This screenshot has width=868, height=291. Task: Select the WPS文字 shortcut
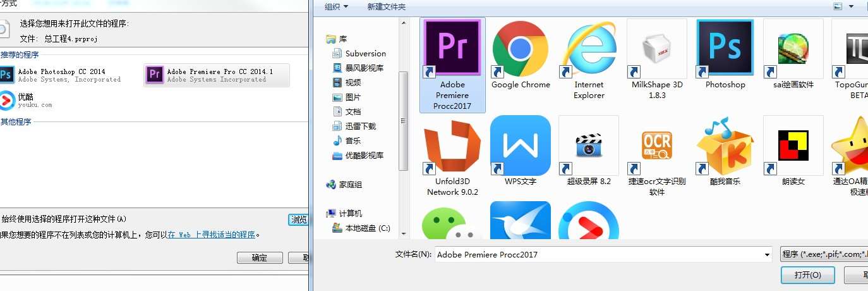coord(521,151)
